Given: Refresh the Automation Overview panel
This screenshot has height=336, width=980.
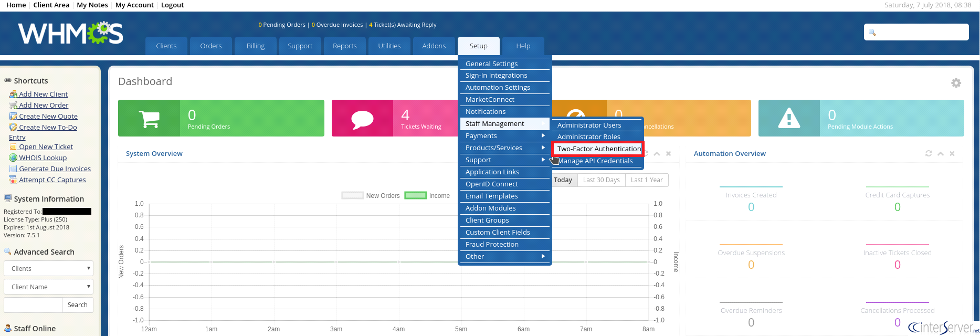Looking at the screenshot, I should tap(929, 153).
